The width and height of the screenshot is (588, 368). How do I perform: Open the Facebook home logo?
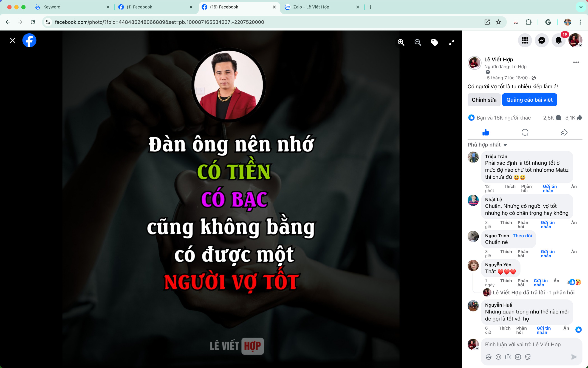(x=29, y=40)
